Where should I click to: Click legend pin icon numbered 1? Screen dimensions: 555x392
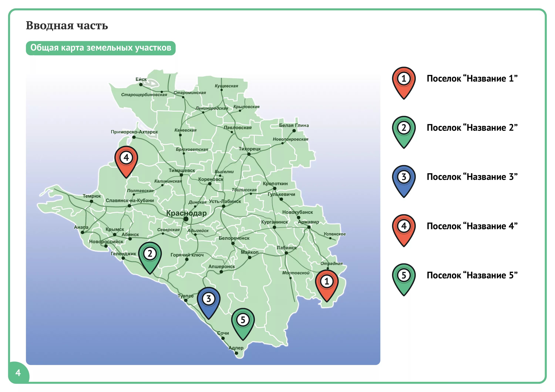tap(404, 83)
